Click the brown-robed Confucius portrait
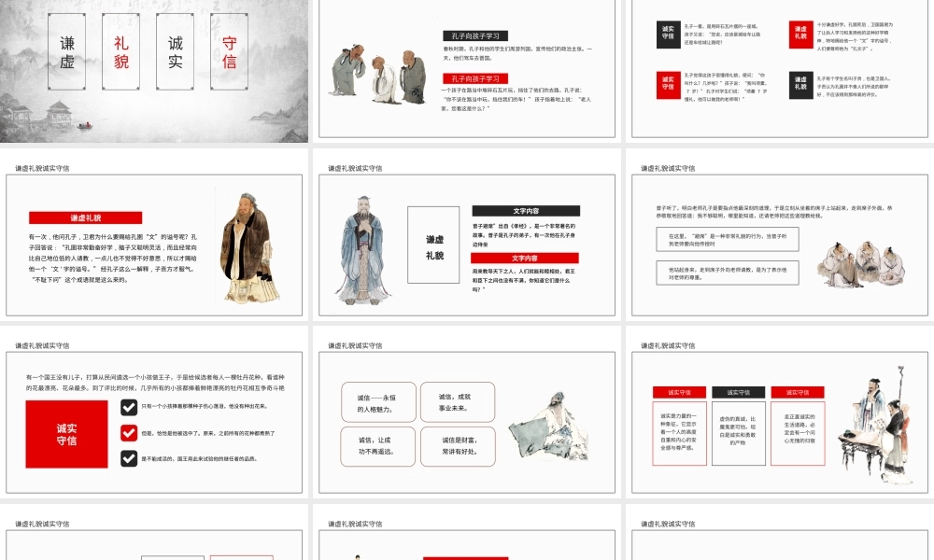This screenshot has height=560, width=934. click(249, 246)
